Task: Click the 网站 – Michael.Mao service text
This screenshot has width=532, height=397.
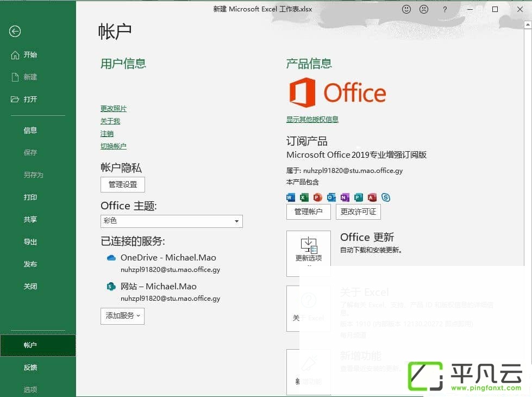Action: click(x=159, y=287)
